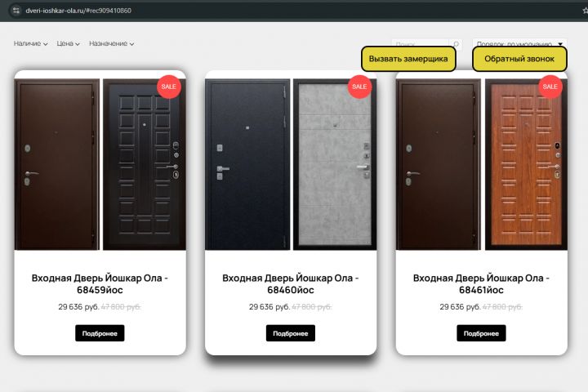Click SALE badge on door 68460йос
This screenshot has height=392, width=588.
(x=359, y=87)
